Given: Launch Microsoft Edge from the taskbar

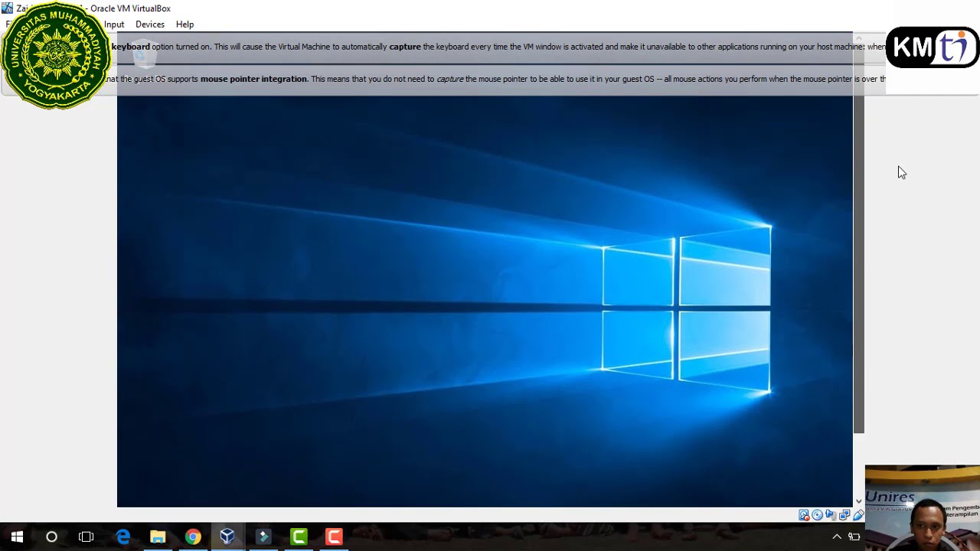Looking at the screenshot, I should tap(122, 536).
